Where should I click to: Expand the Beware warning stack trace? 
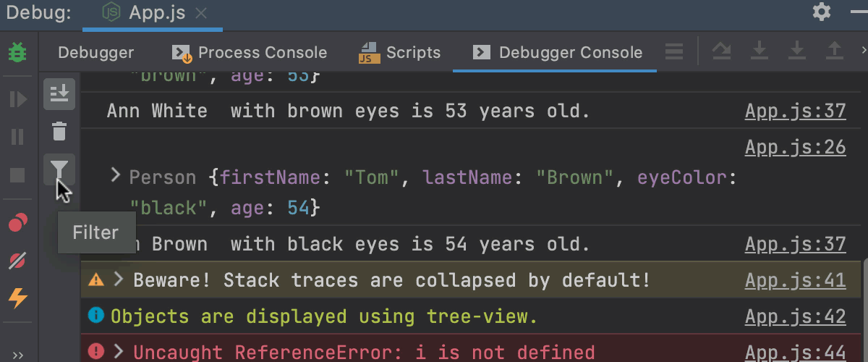click(118, 279)
